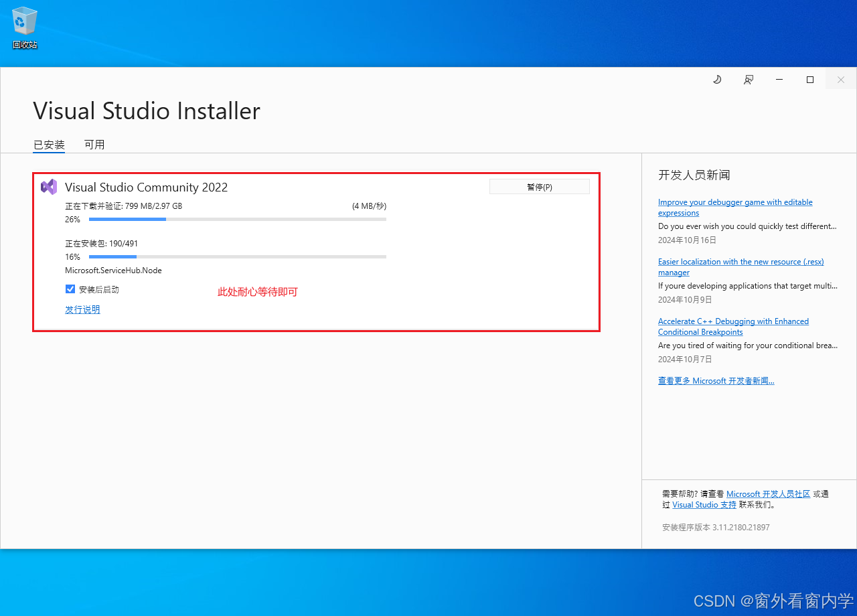Open the 发行说明 release notes link
Viewport: 857px width, 616px height.
[x=82, y=309]
